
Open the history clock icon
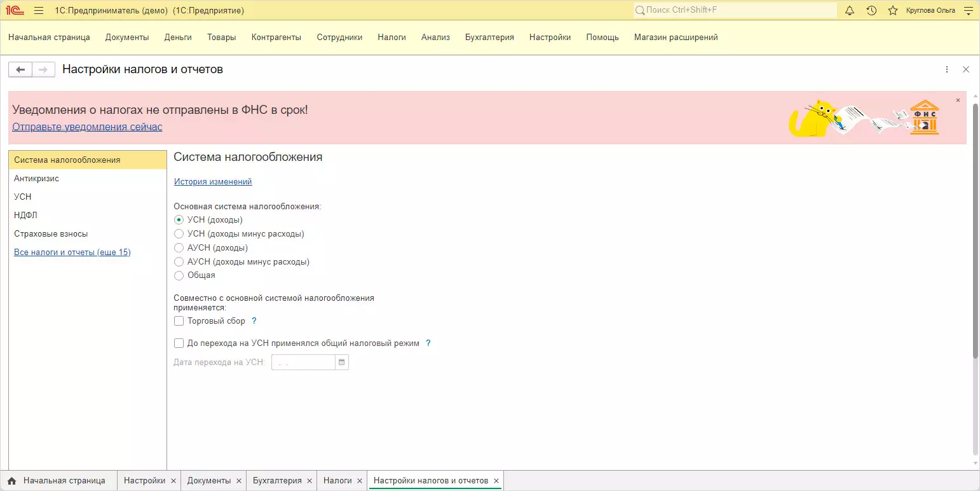point(871,10)
